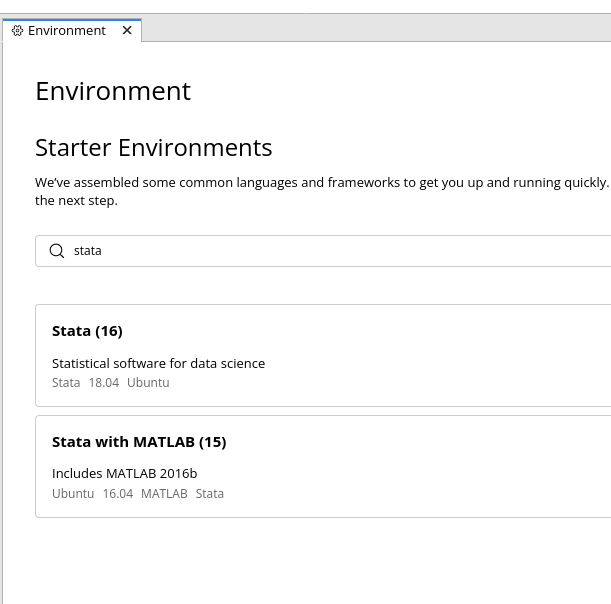611x604 pixels.
Task: Click the Ubuntu tag on Stata with MATLAB
Action: tap(73, 494)
